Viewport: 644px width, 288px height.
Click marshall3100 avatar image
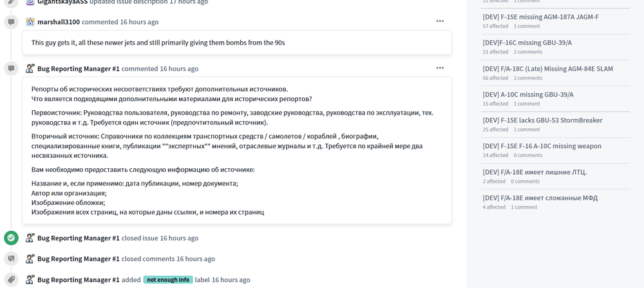coord(30,22)
